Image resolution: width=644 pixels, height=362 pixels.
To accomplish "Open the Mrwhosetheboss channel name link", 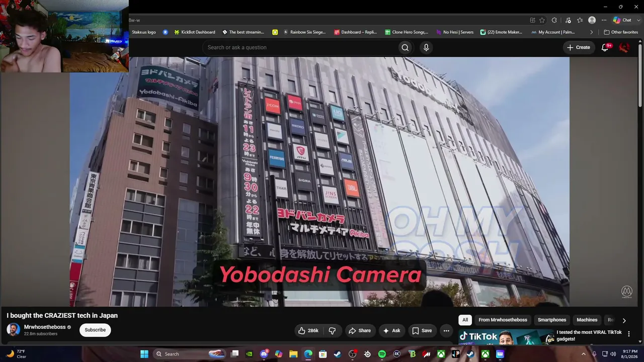I will [x=45, y=327].
